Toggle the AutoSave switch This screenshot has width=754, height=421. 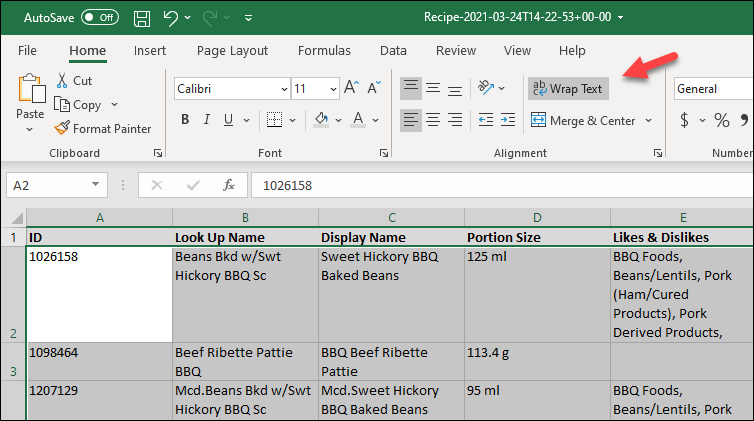tap(100, 18)
